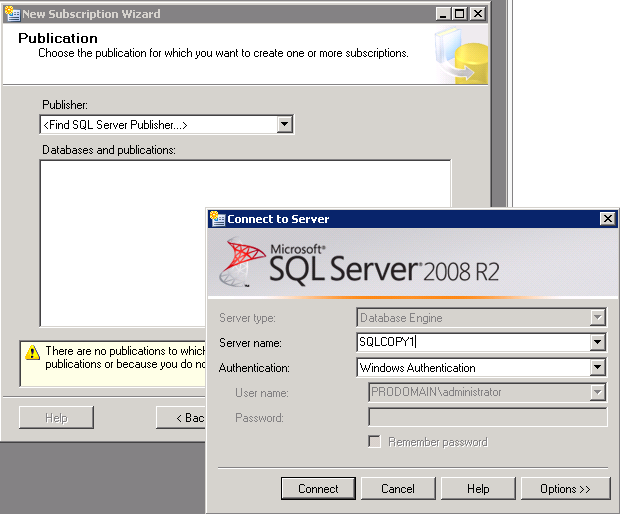The height and width of the screenshot is (514, 620).
Task: Click the Connect to Server title icon
Action: (217, 219)
